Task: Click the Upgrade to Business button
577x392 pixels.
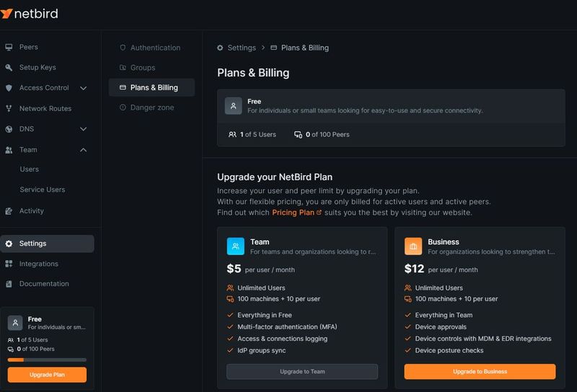Action: (x=480, y=371)
